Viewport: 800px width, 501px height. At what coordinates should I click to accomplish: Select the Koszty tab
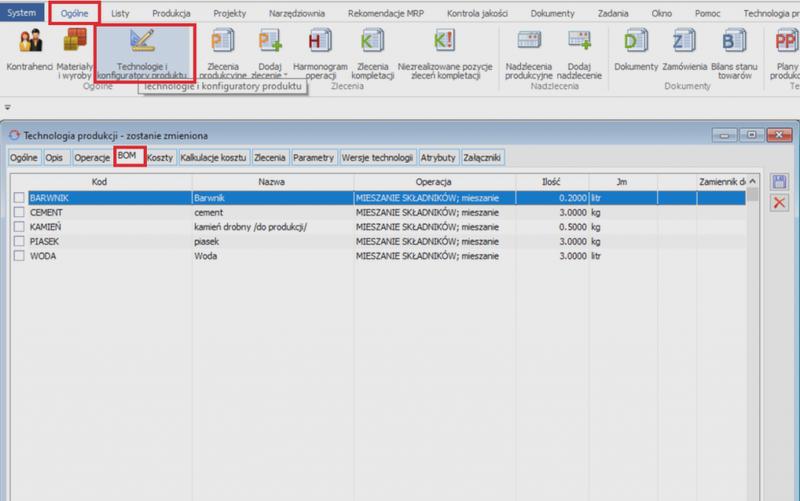[160, 158]
